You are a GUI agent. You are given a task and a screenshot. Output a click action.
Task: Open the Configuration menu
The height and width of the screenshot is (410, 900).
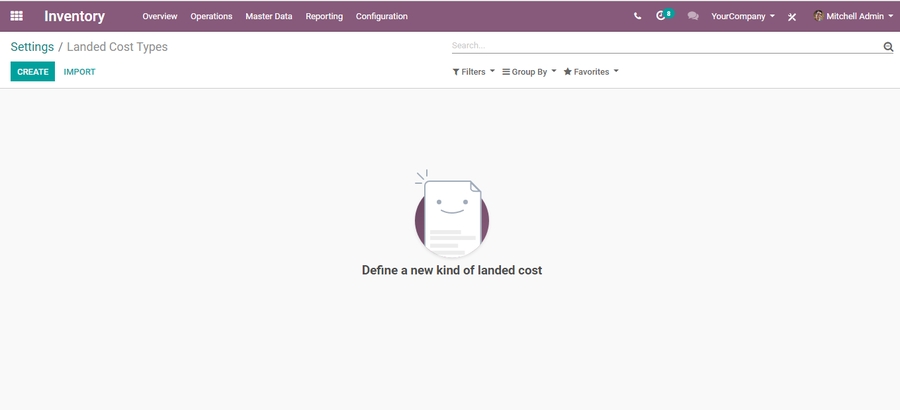coord(381,16)
